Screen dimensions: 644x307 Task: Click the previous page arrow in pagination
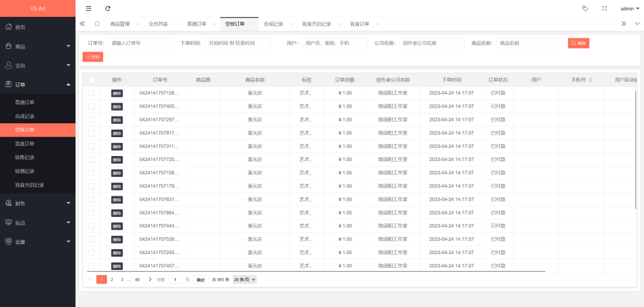point(91,279)
